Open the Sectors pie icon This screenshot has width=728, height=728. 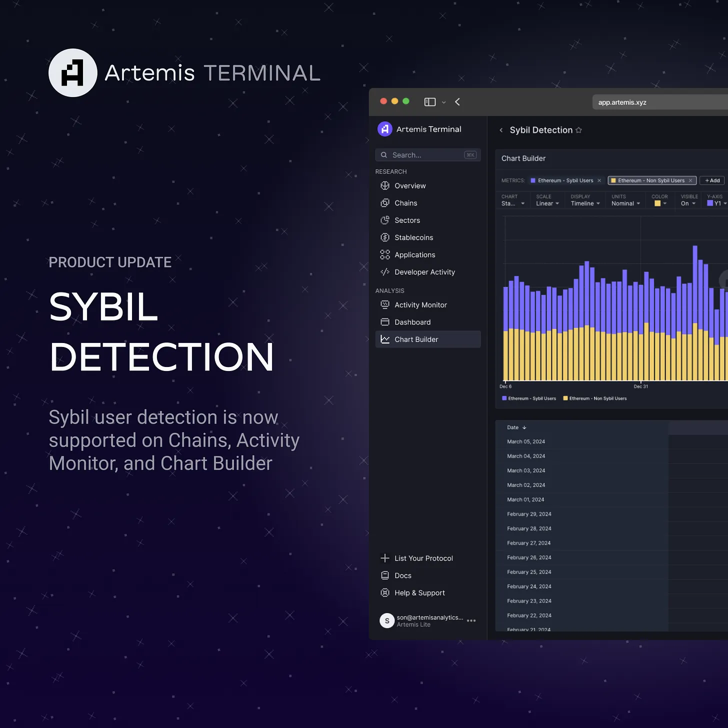385,220
